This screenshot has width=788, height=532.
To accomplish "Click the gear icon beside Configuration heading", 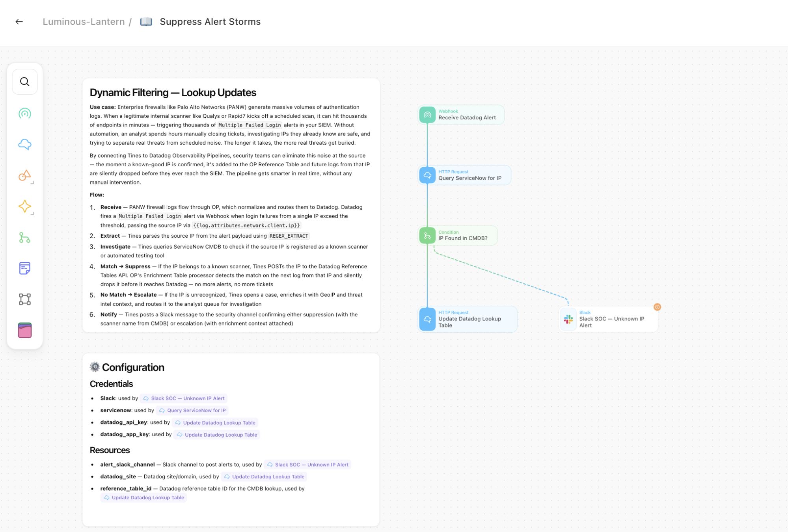I will pyautogui.click(x=95, y=367).
